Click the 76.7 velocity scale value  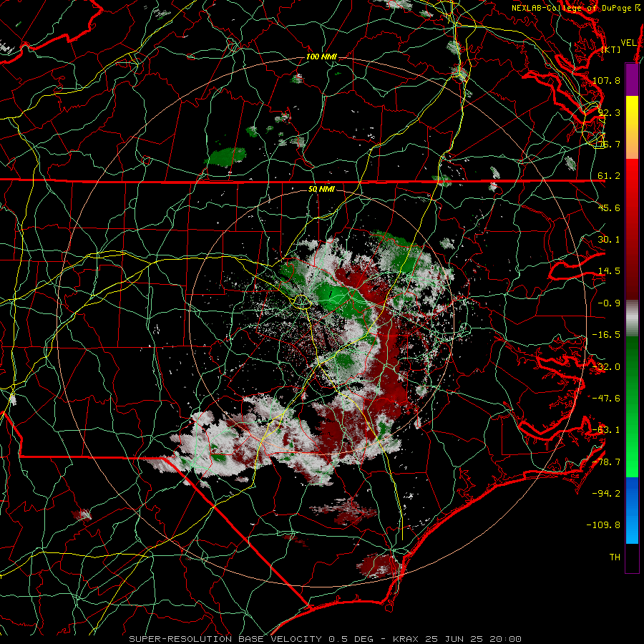tap(609, 144)
